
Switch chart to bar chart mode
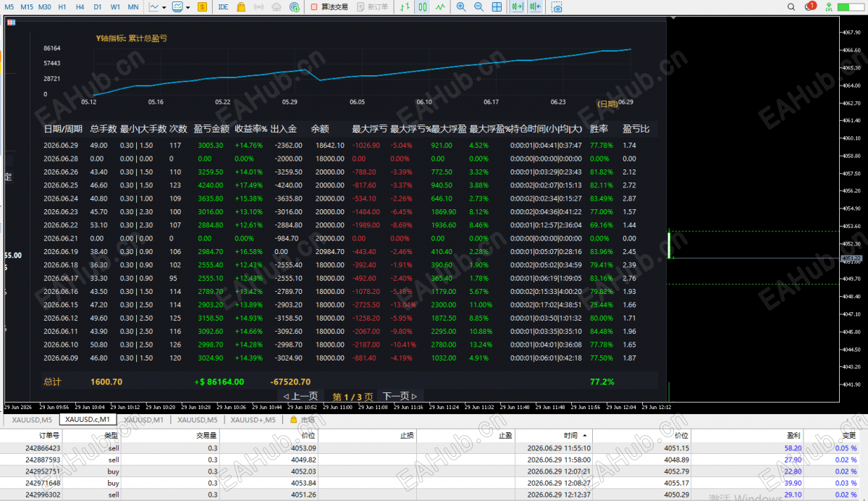pos(405,7)
